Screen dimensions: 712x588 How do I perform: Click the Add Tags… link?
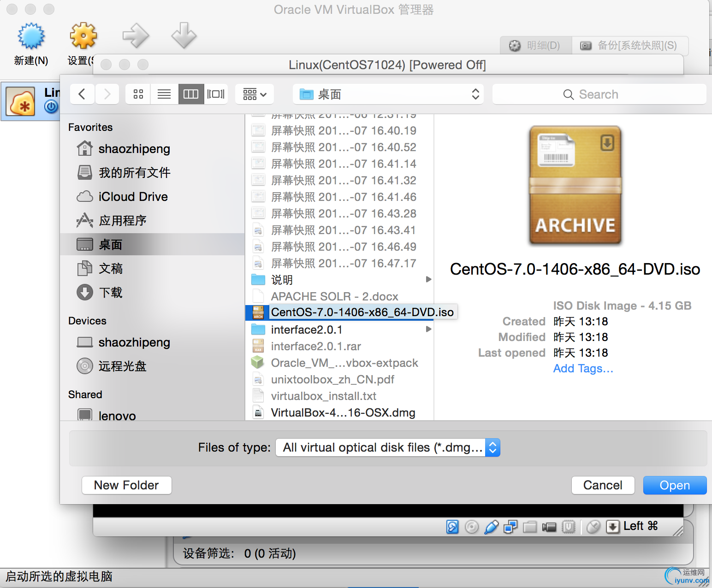pos(583,368)
